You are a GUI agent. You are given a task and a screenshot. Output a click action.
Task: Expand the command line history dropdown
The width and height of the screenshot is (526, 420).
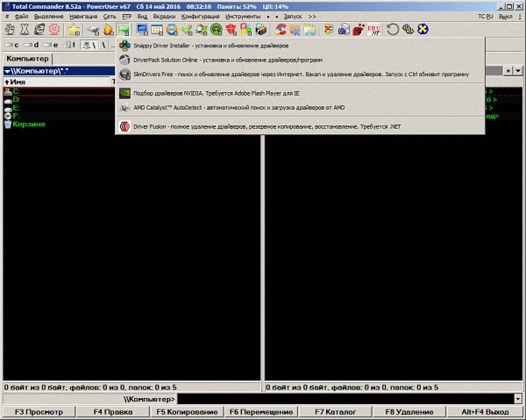pyautogui.click(x=519, y=399)
